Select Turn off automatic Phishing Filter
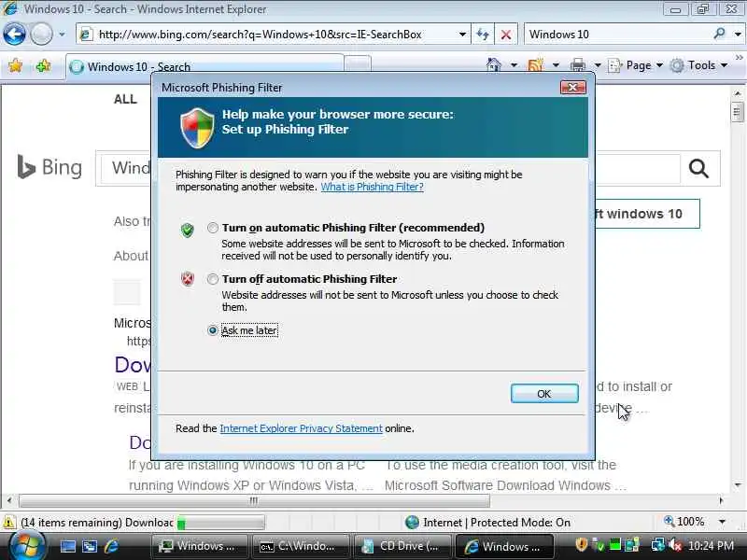Image resolution: width=747 pixels, height=560 pixels. (x=213, y=279)
